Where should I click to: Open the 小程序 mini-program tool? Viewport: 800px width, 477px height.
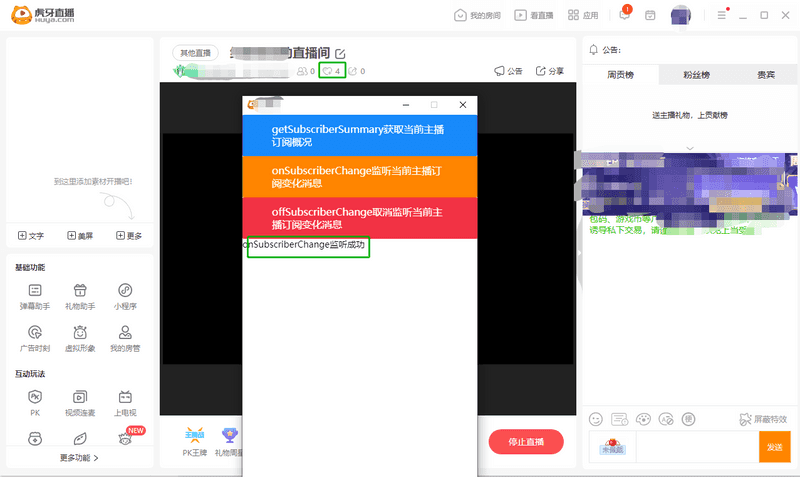point(125,296)
